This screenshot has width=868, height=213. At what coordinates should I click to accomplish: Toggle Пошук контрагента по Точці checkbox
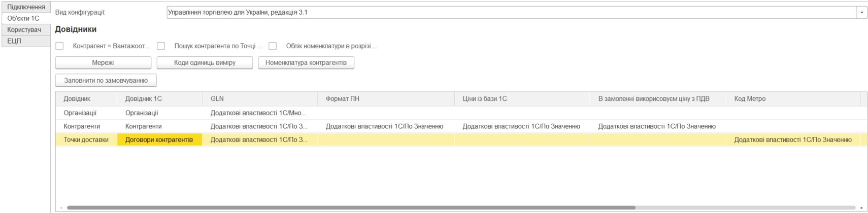point(161,46)
